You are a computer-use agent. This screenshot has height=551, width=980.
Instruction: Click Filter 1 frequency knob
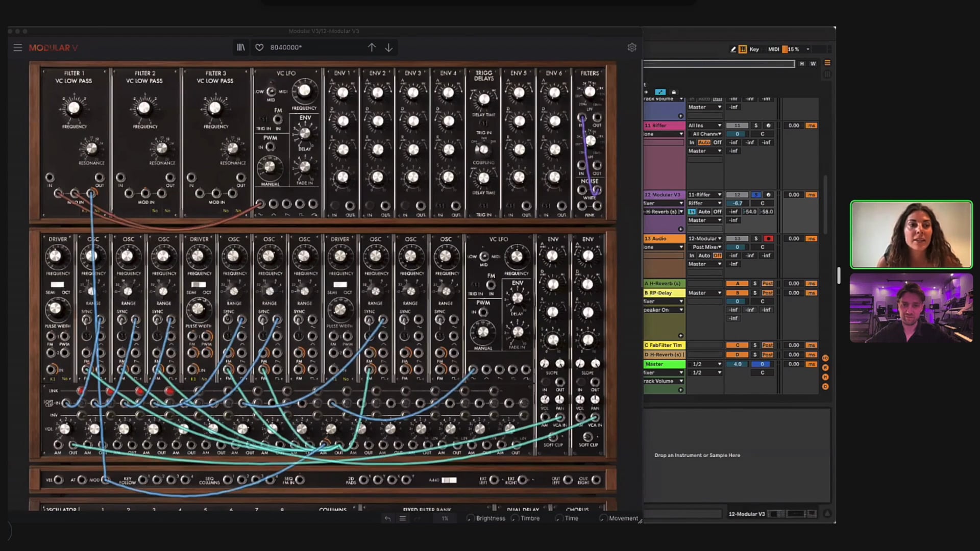click(74, 108)
